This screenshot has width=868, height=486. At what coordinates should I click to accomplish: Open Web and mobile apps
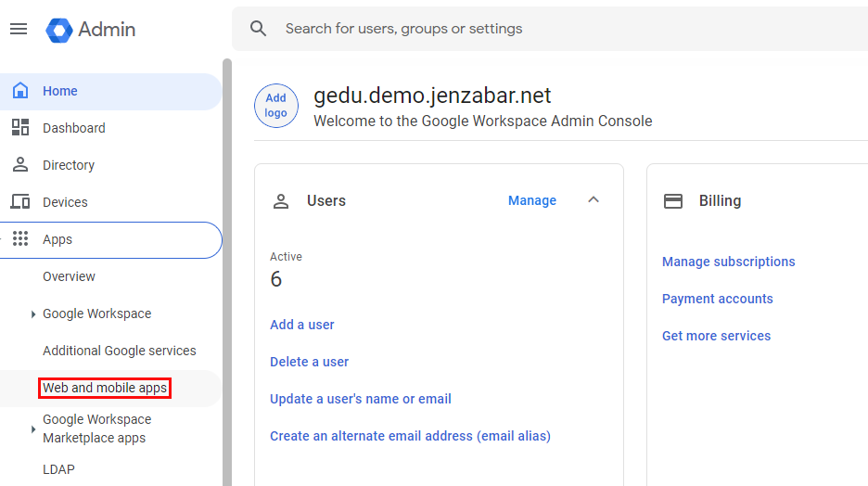point(105,388)
